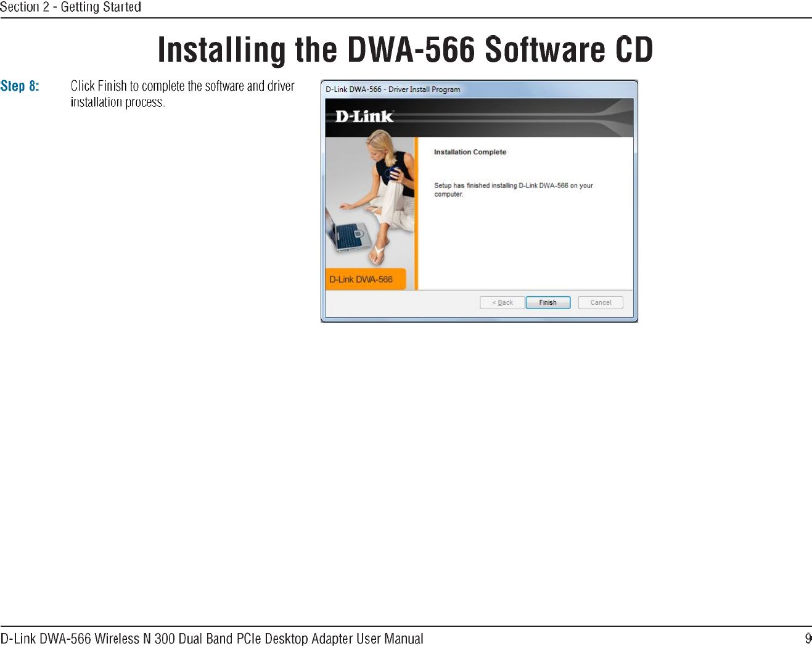
Task: Click the 'Setup has finished installing' message
Action: [513, 189]
